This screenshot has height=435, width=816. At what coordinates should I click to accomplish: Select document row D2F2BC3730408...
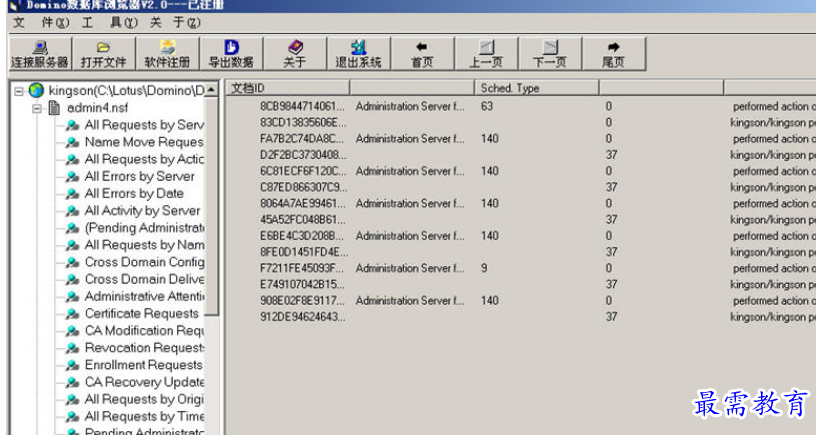(x=520, y=155)
